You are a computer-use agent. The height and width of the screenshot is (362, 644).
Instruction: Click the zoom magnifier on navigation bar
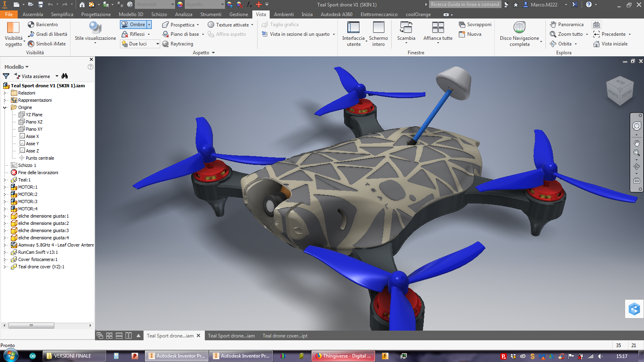point(637,153)
